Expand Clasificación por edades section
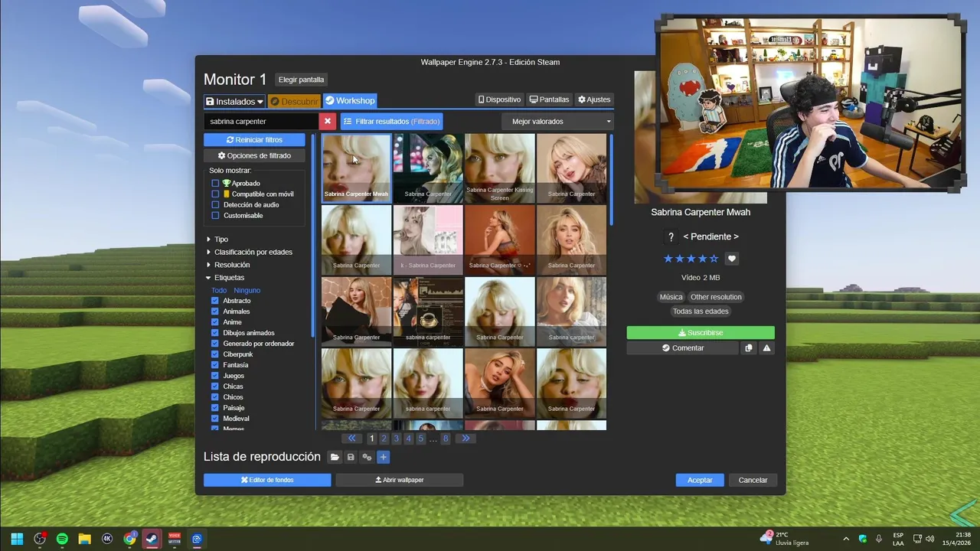980x551 pixels. click(x=249, y=252)
